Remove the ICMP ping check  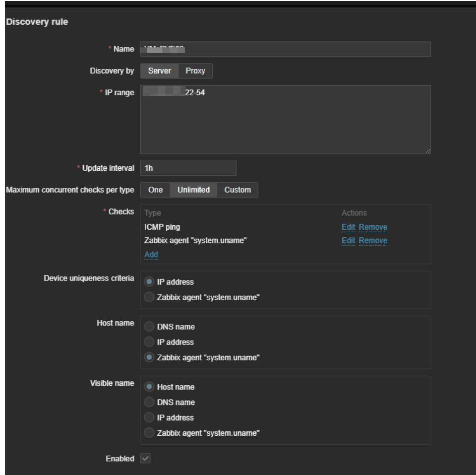point(373,227)
